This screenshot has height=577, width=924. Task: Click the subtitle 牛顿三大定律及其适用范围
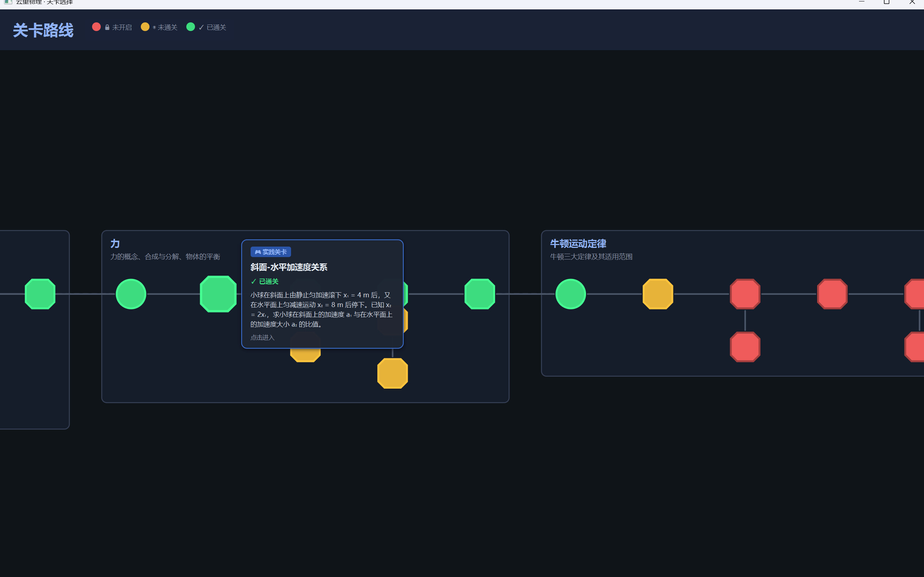click(591, 257)
